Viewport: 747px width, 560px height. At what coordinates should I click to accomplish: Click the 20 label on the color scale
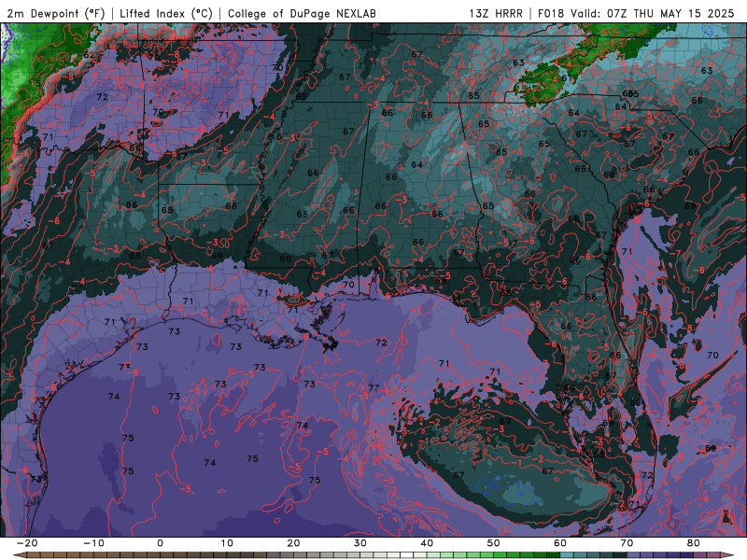tap(293, 543)
